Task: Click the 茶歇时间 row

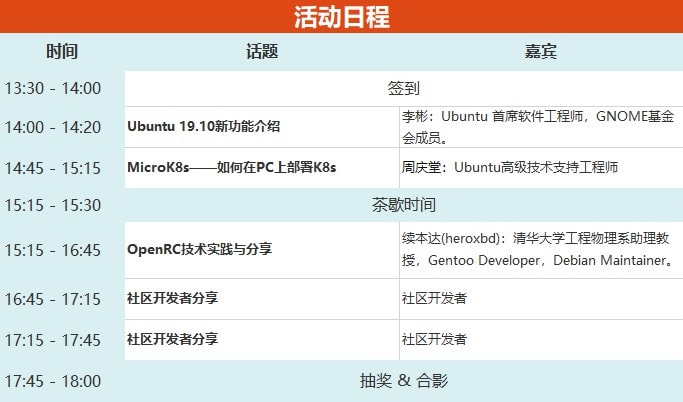Action: 404,205
